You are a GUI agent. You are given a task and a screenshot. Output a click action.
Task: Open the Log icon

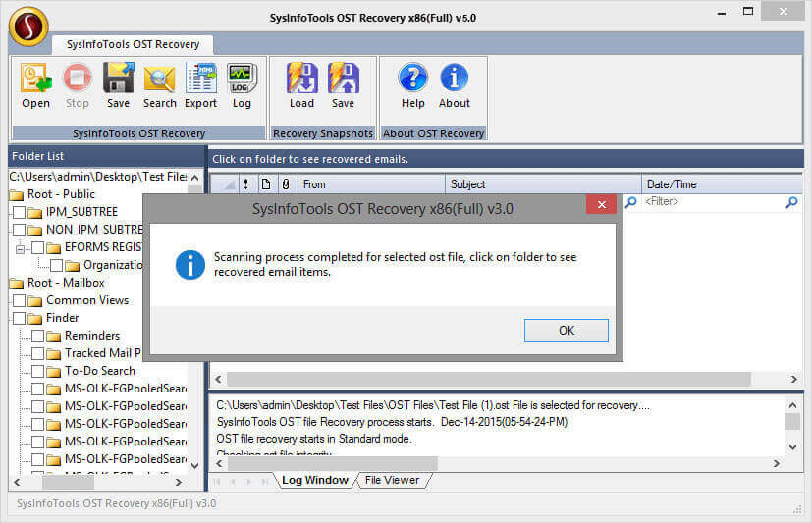pos(242,78)
